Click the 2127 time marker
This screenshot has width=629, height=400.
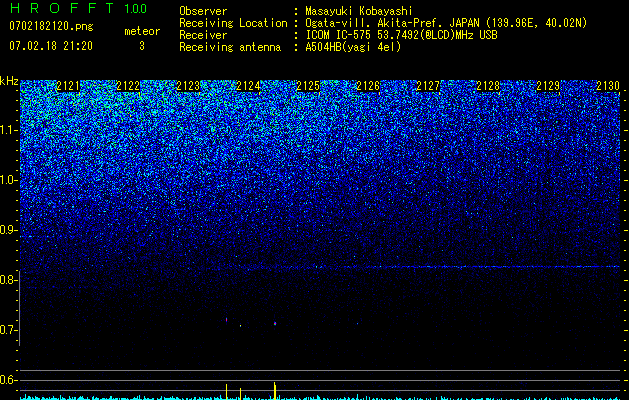(x=428, y=86)
